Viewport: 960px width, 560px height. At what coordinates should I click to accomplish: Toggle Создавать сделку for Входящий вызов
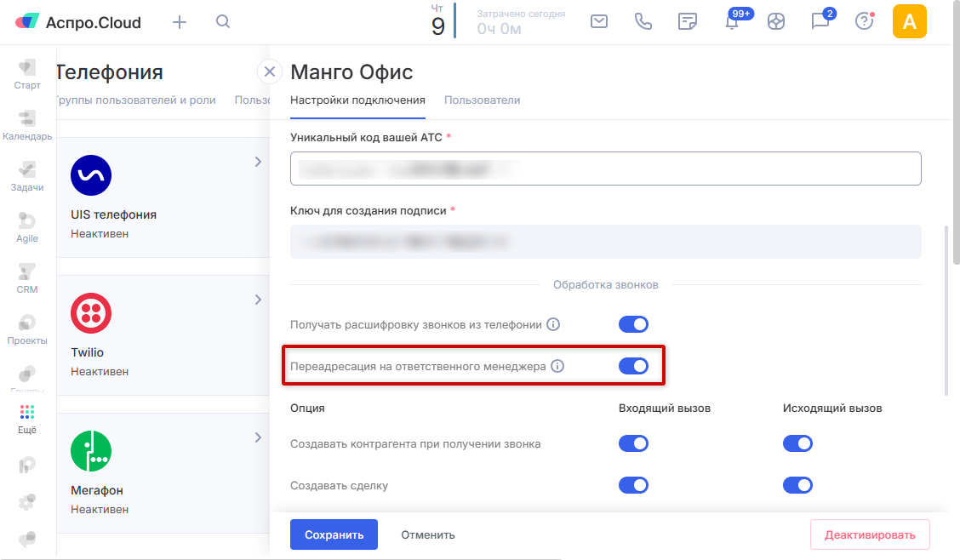(x=633, y=485)
